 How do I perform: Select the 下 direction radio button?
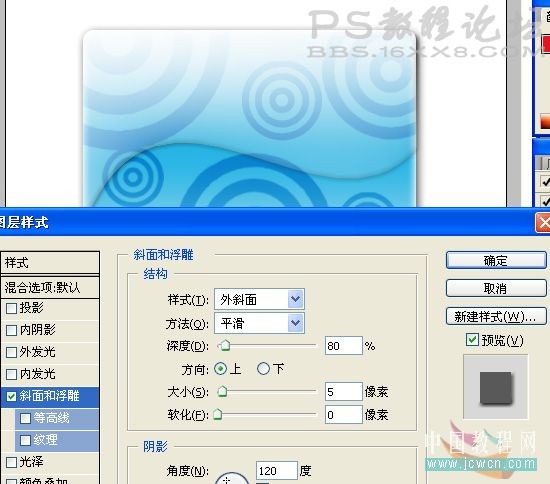(263, 369)
